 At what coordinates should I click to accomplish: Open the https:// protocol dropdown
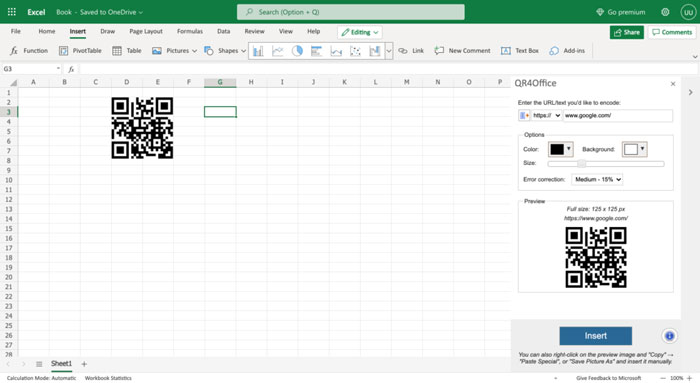(546, 115)
